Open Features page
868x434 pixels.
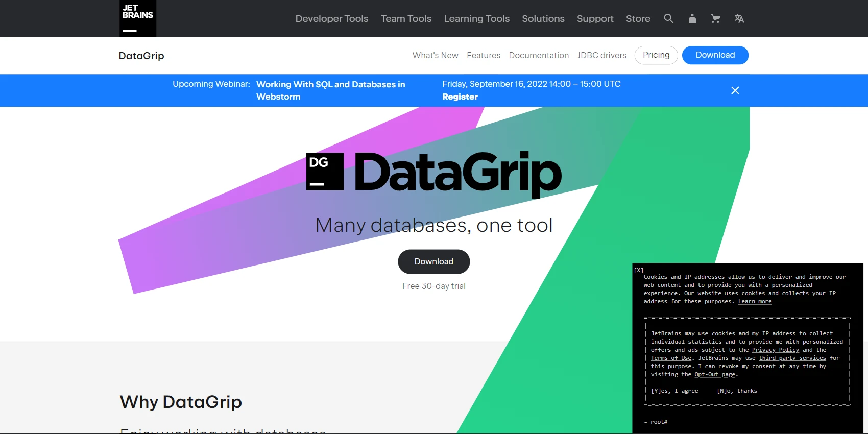point(484,55)
